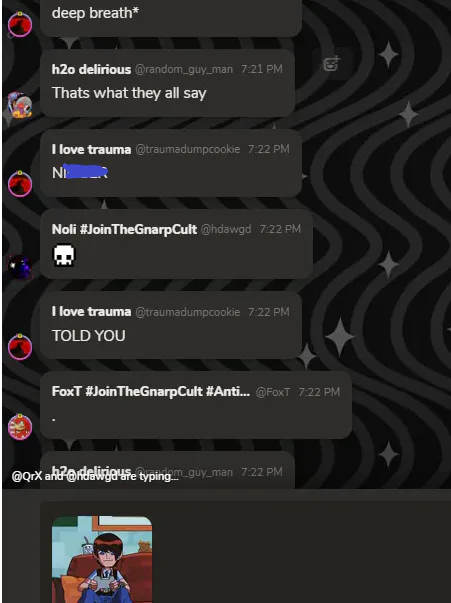Click the add reaction emoji icon
The height and width of the screenshot is (603, 451).
(x=331, y=64)
